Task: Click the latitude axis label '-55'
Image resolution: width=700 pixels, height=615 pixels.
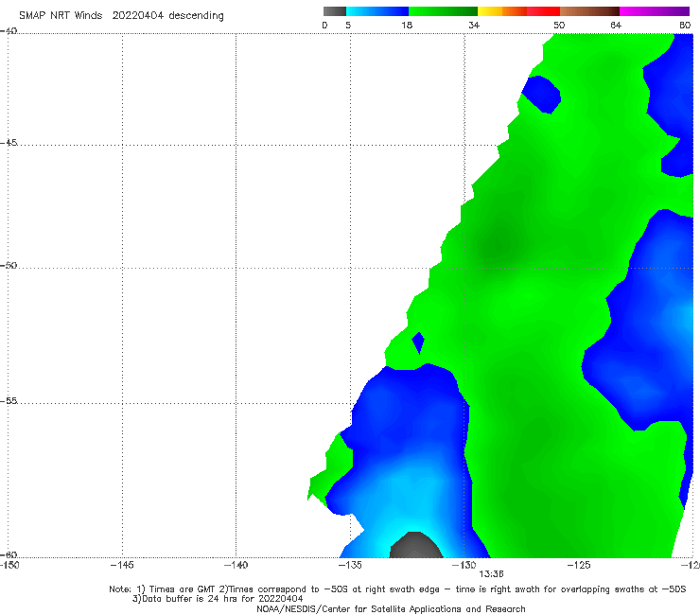Action: pyautogui.click(x=9, y=400)
